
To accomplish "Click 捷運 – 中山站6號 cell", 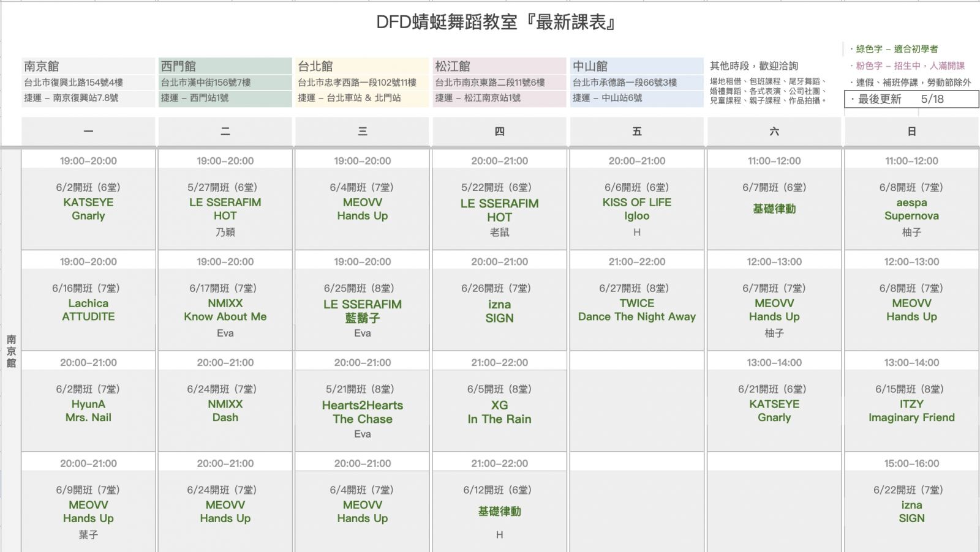I will click(x=636, y=98).
